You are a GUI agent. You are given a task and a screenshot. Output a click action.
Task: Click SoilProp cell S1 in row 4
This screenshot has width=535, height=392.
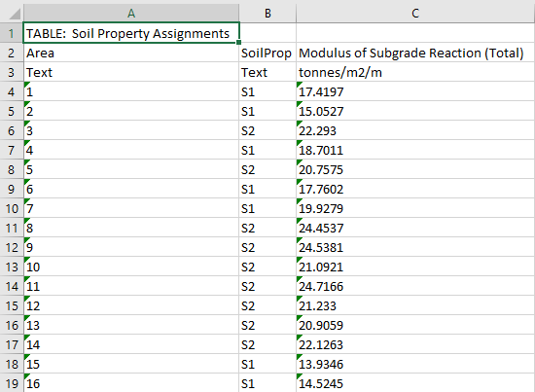coord(267,91)
